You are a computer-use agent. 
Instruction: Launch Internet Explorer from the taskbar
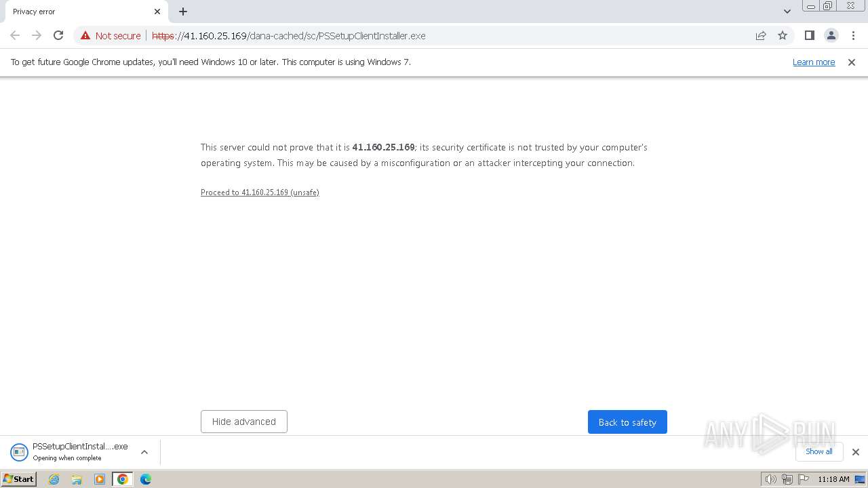[54, 479]
